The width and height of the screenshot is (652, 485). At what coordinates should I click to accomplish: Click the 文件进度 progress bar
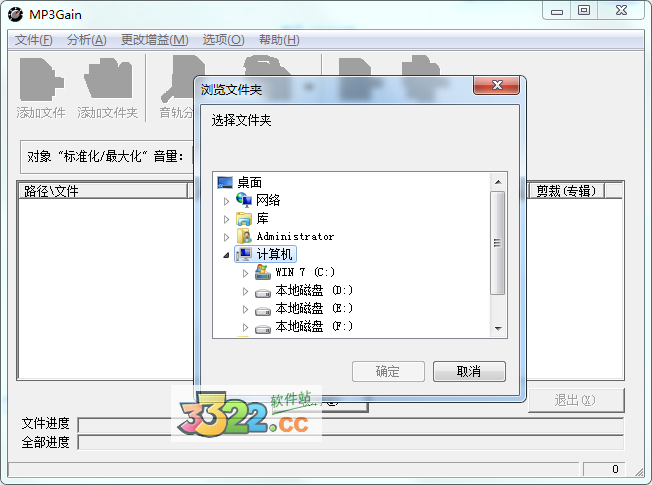tap(351, 426)
